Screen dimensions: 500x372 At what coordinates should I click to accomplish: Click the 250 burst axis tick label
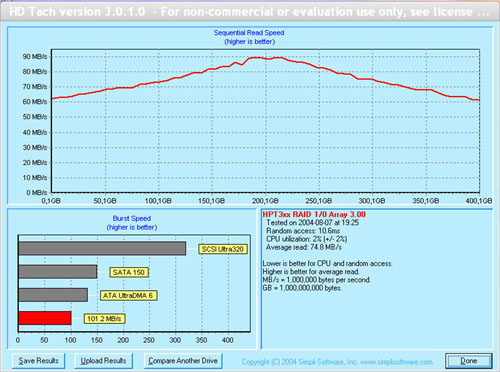coord(149,340)
